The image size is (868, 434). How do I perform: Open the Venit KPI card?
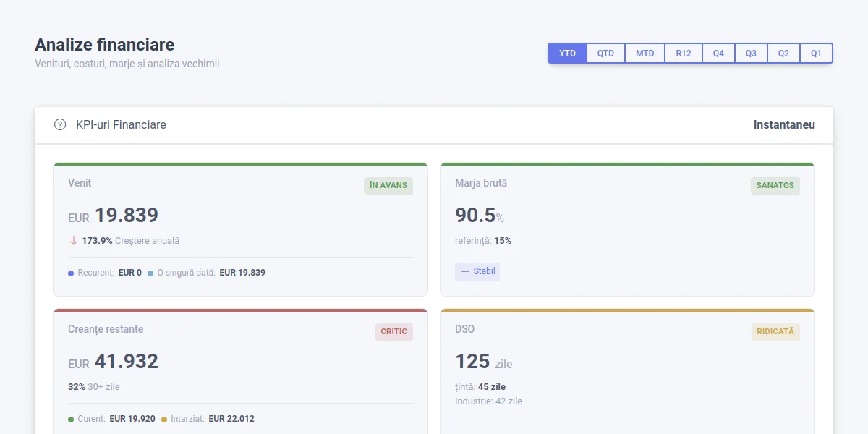(240, 228)
